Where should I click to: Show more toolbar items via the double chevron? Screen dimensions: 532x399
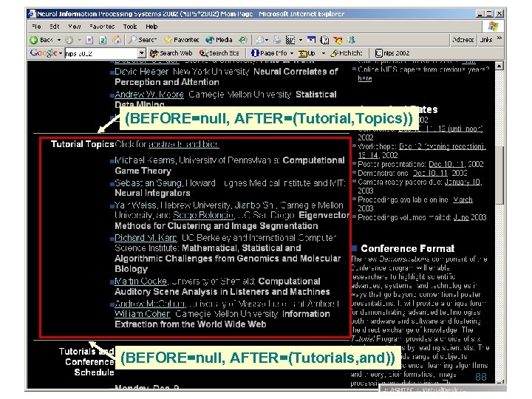coord(499,38)
